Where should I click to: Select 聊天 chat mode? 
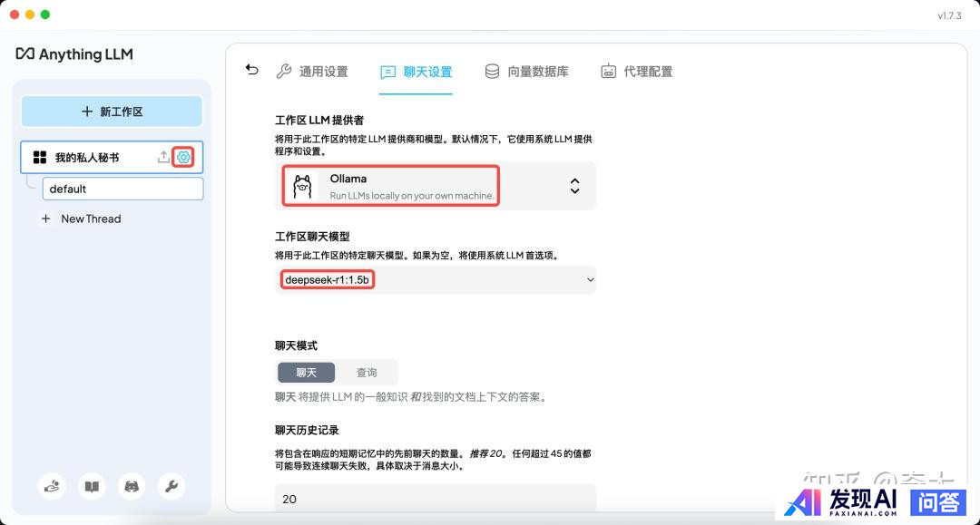(x=306, y=373)
